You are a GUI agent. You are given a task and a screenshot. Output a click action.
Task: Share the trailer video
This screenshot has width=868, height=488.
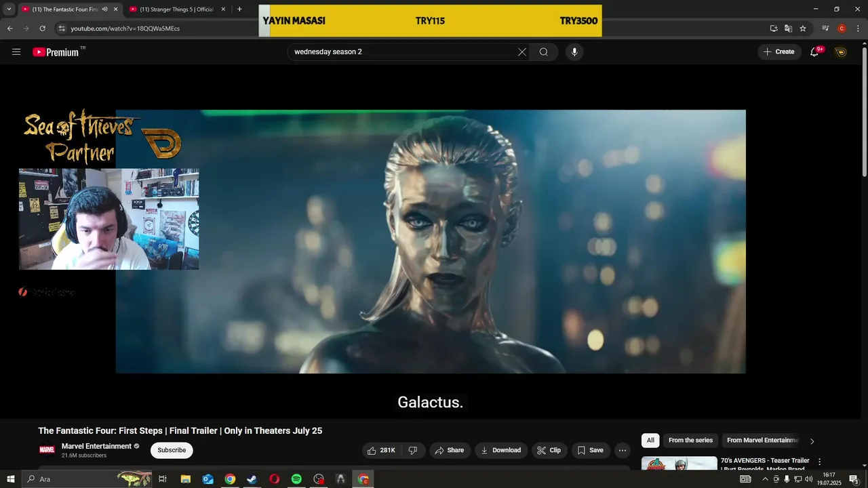450,450
